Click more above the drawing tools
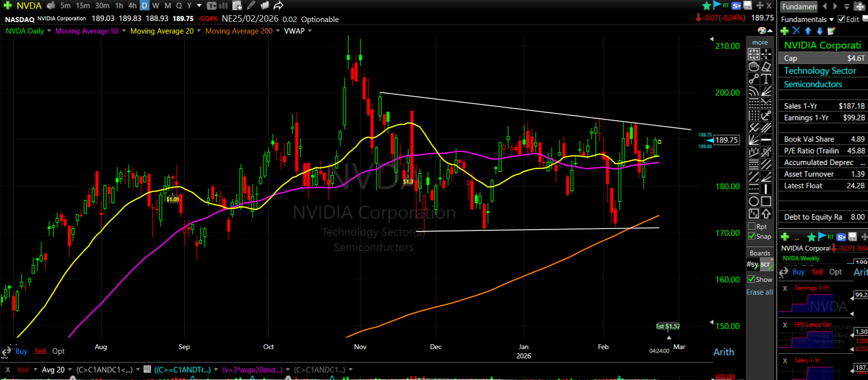This screenshot has height=380, width=868. coord(760,43)
